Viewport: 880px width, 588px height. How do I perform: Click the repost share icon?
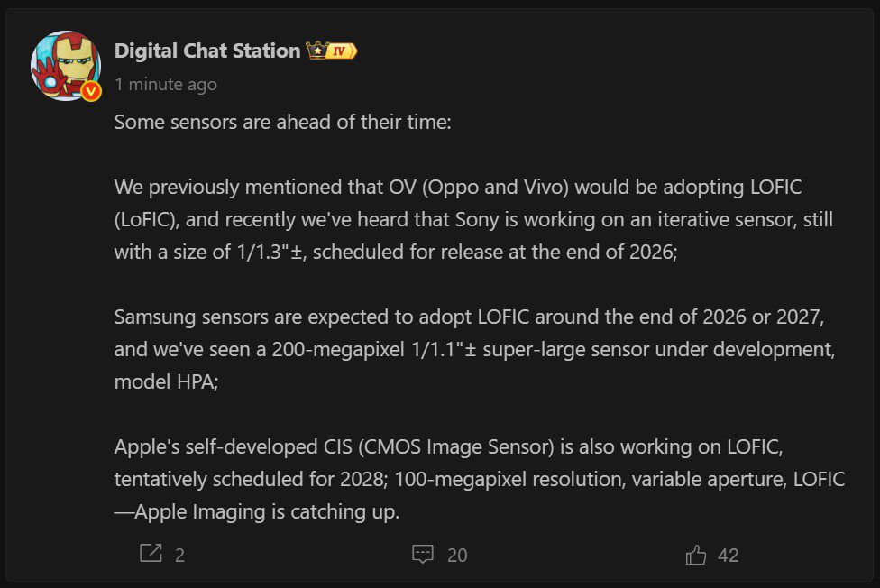(151, 554)
